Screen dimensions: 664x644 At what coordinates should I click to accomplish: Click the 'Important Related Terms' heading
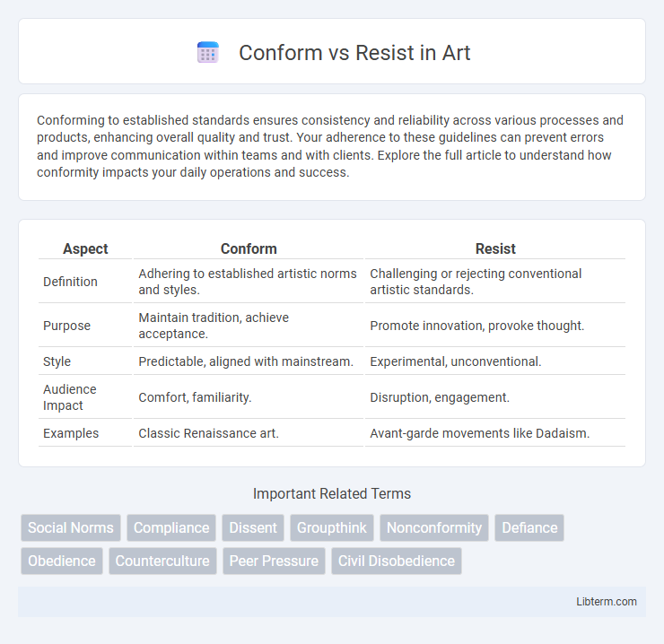click(x=332, y=493)
